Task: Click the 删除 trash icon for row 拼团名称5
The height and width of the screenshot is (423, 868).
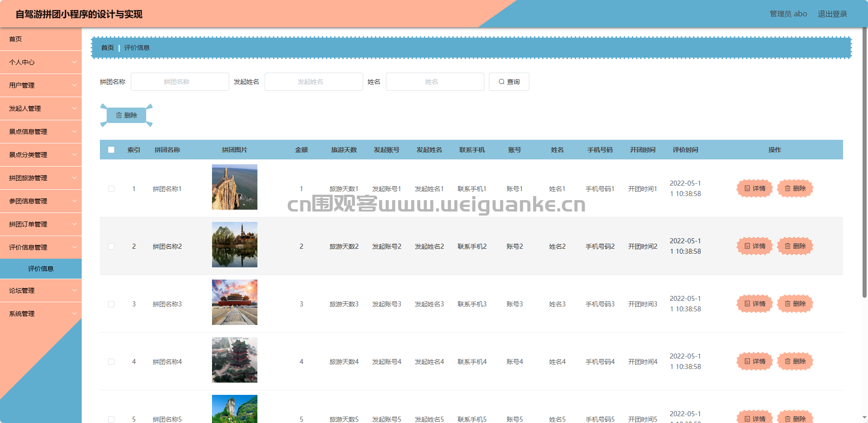Action: [x=788, y=419]
